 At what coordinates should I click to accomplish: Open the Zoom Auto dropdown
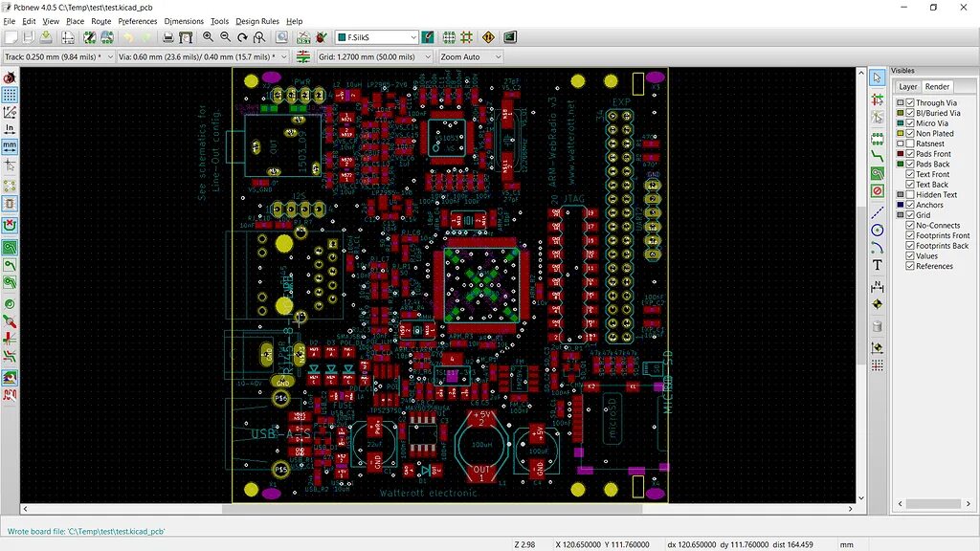470,56
